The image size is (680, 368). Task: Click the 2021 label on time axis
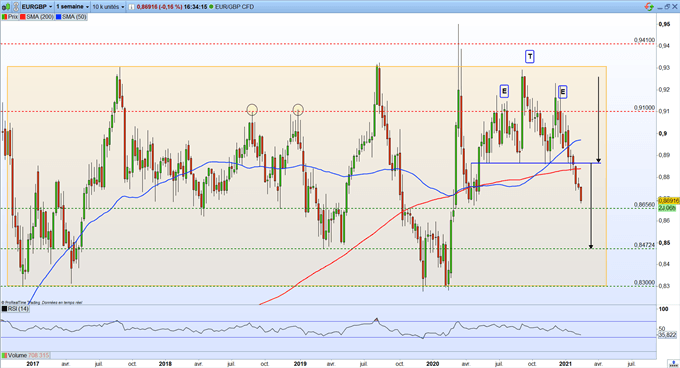pyautogui.click(x=565, y=364)
